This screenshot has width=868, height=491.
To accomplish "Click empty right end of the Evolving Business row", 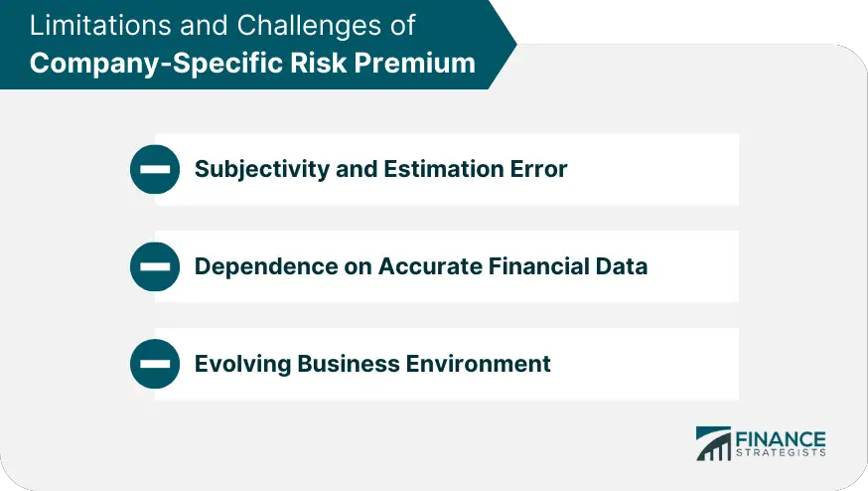I will 645,364.
